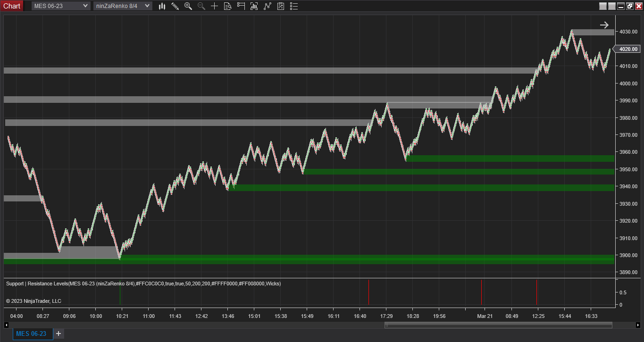Image resolution: width=644 pixels, height=342 pixels.
Task: Click the horizontal scrollbar thumb
Action: tap(499, 325)
